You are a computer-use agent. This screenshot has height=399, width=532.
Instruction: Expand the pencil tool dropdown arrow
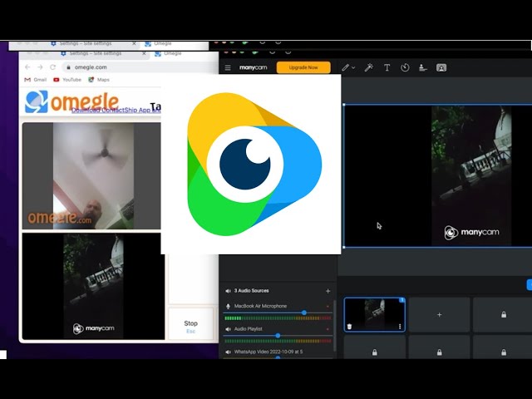pos(353,68)
